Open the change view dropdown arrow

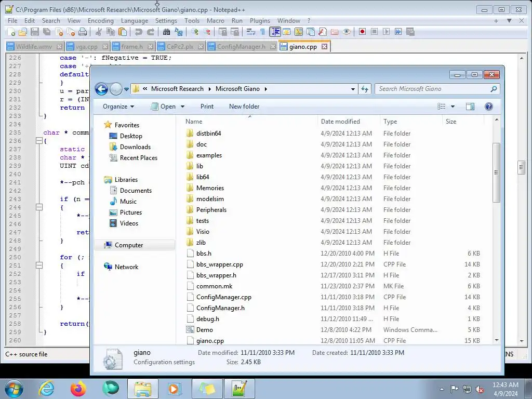pos(453,107)
